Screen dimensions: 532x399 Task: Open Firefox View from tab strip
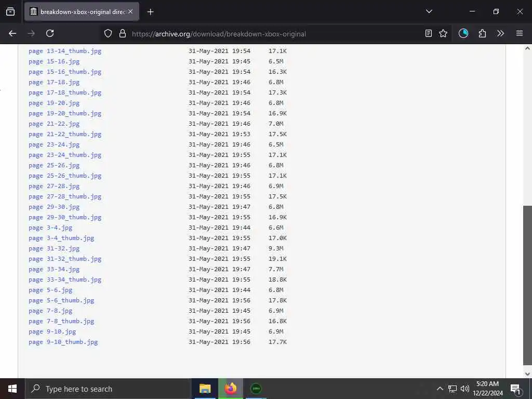(10, 12)
